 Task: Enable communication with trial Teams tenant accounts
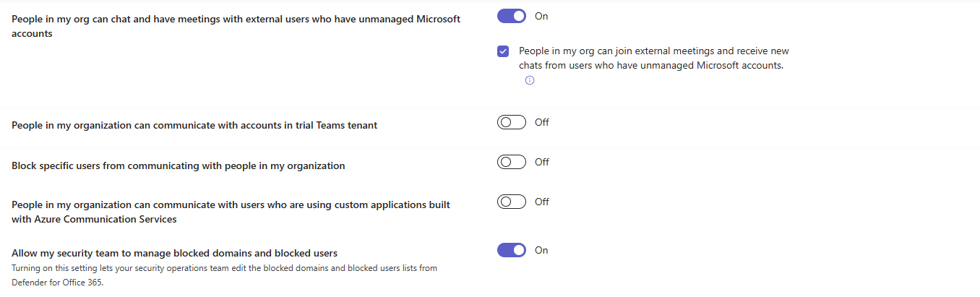511,123
